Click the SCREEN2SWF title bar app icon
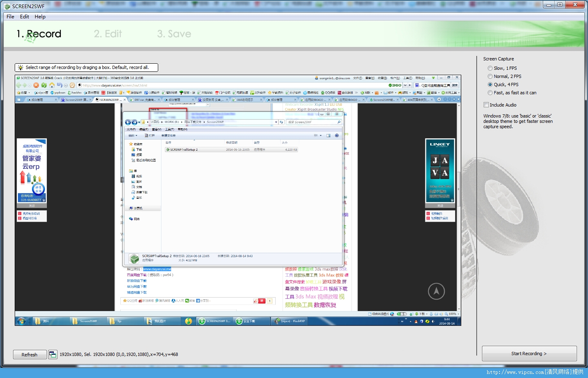The image size is (588, 378). [x=7, y=6]
